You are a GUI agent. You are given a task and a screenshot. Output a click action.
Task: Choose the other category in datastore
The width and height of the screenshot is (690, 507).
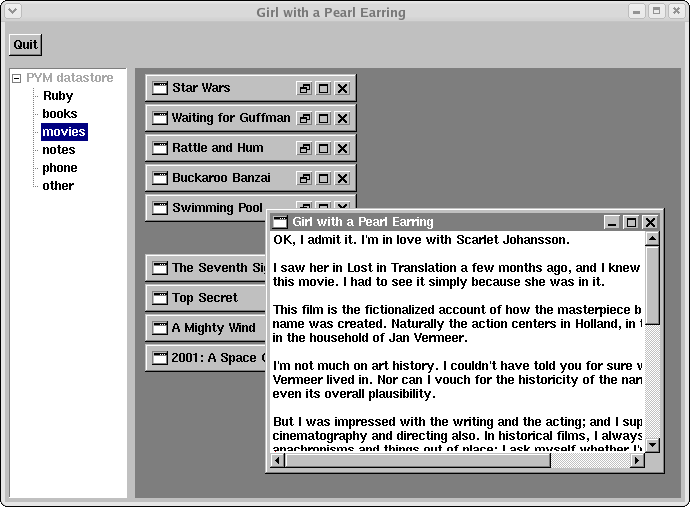58,186
